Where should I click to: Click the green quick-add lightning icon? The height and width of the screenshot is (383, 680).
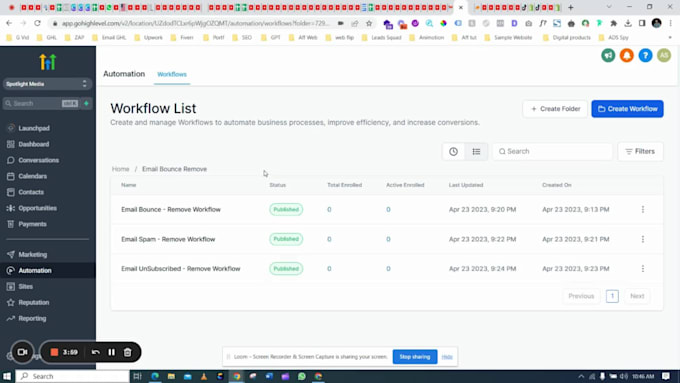click(x=86, y=103)
